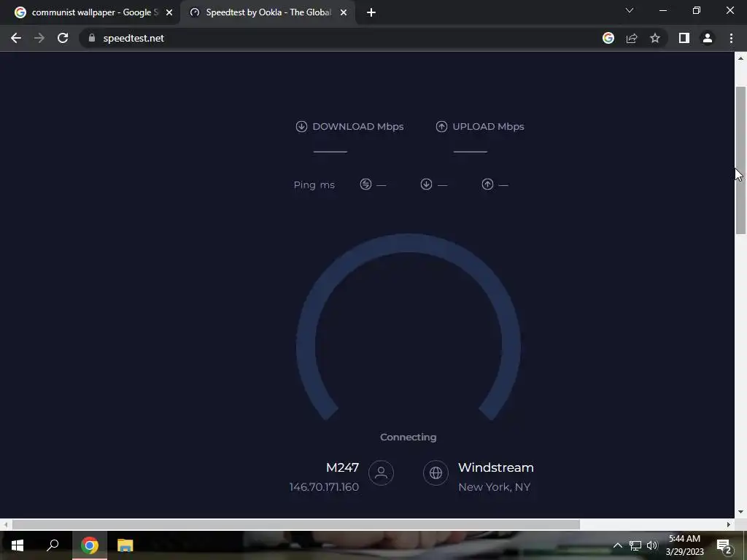
Task: Select the Speedtest by Ookla tab
Action: (x=267, y=12)
